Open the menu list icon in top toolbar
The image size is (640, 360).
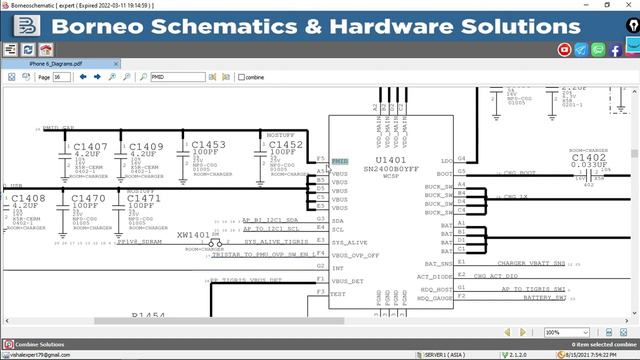[x=10, y=50]
